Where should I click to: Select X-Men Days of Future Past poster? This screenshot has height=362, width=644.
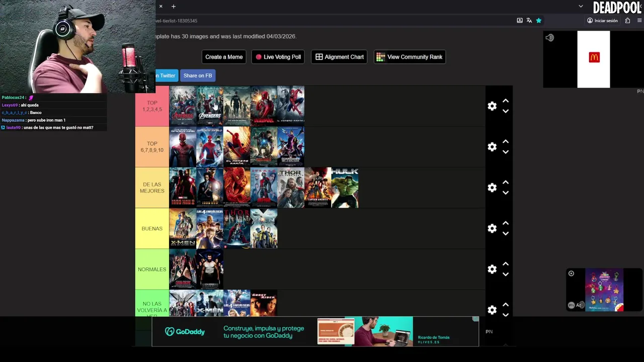pos(183,228)
